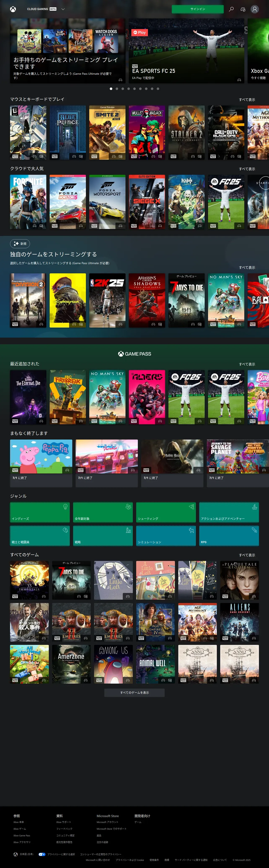
Task: Click fist icon on 戦士と戦闘員 tile
Action: (x=65, y=530)
